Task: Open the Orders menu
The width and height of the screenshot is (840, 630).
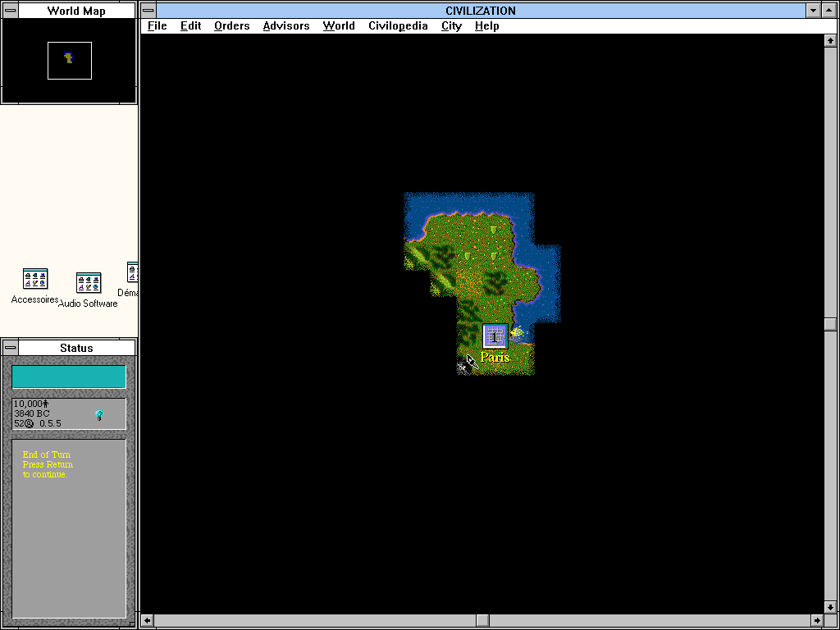Action: [231, 25]
